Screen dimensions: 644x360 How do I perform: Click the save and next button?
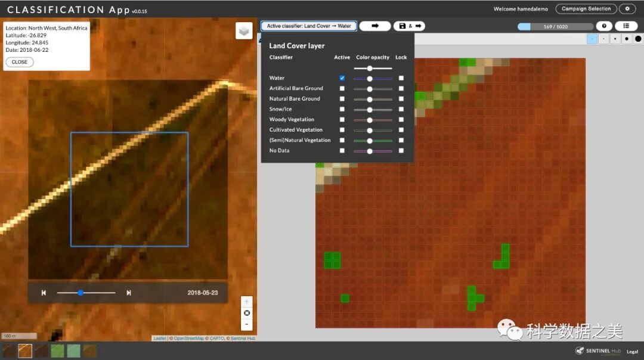point(409,26)
